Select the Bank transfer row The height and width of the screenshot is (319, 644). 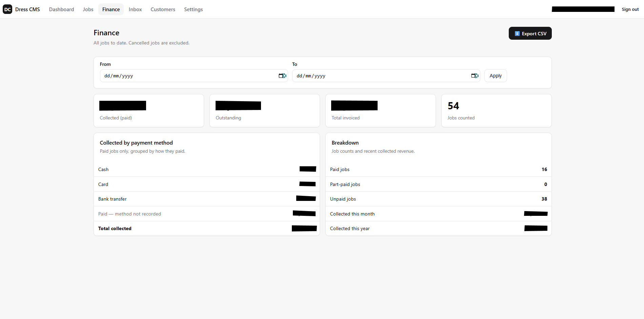[x=207, y=199]
